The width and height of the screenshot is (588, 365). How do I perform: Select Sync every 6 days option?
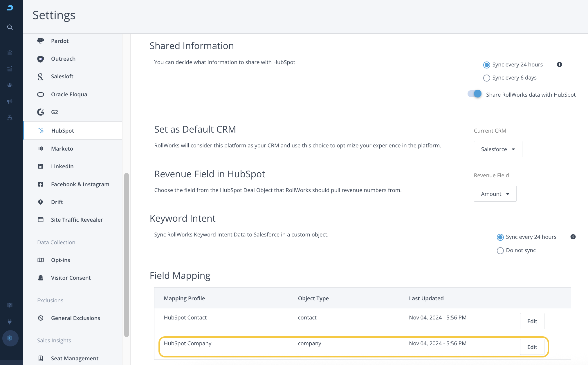pyautogui.click(x=486, y=78)
